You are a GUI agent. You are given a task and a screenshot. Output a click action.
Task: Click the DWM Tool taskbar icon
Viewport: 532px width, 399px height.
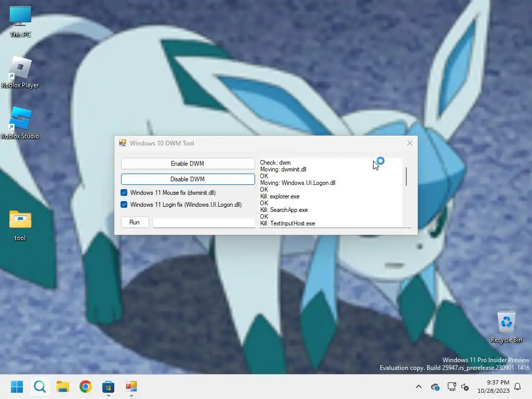[131, 387]
